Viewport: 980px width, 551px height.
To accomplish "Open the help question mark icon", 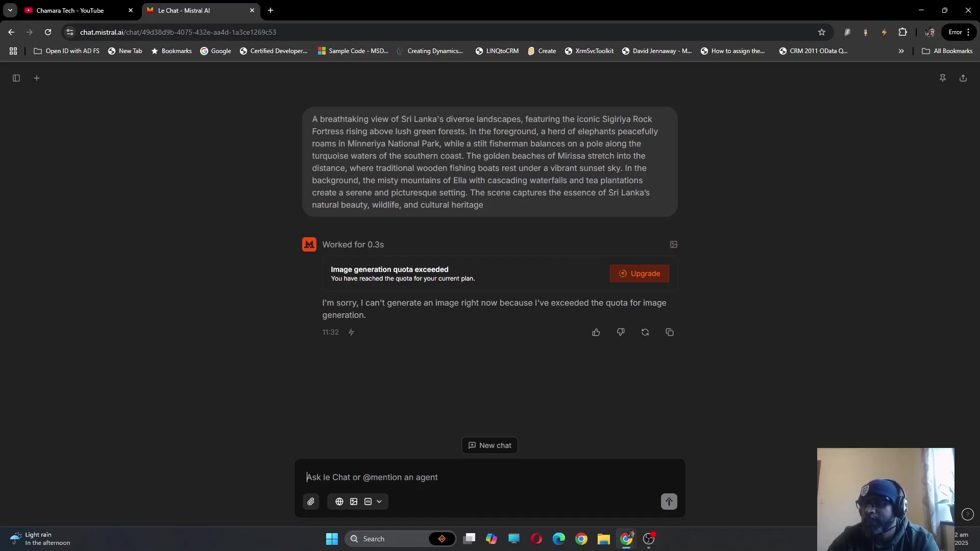I will click(968, 514).
